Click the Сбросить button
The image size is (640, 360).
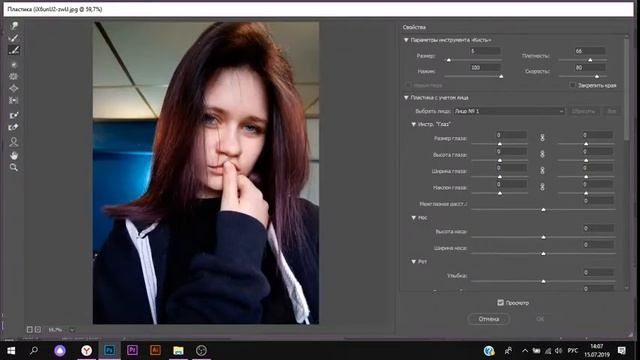[584, 111]
